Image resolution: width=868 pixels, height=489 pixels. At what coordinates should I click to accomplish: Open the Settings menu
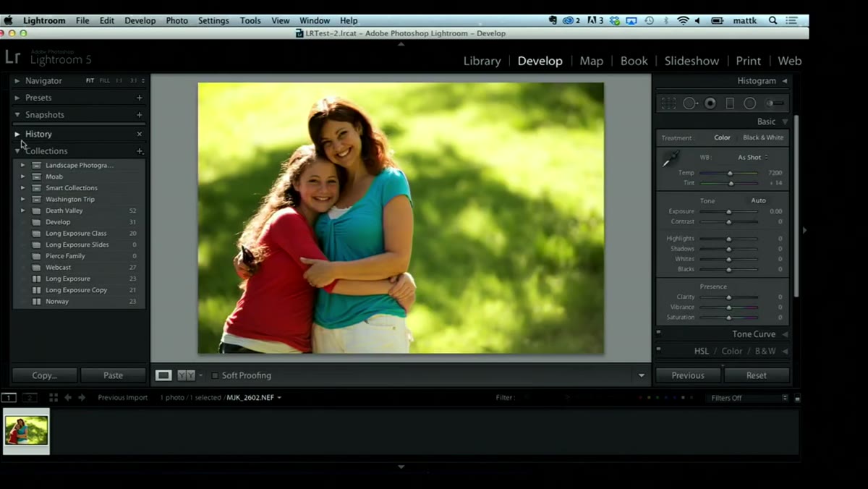[213, 20]
